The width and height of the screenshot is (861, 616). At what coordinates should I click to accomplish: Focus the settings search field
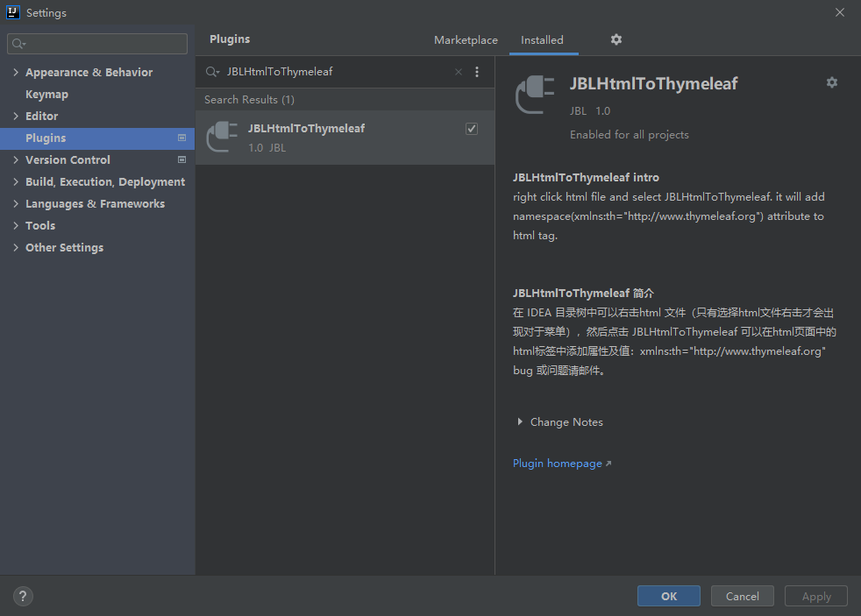[97, 44]
